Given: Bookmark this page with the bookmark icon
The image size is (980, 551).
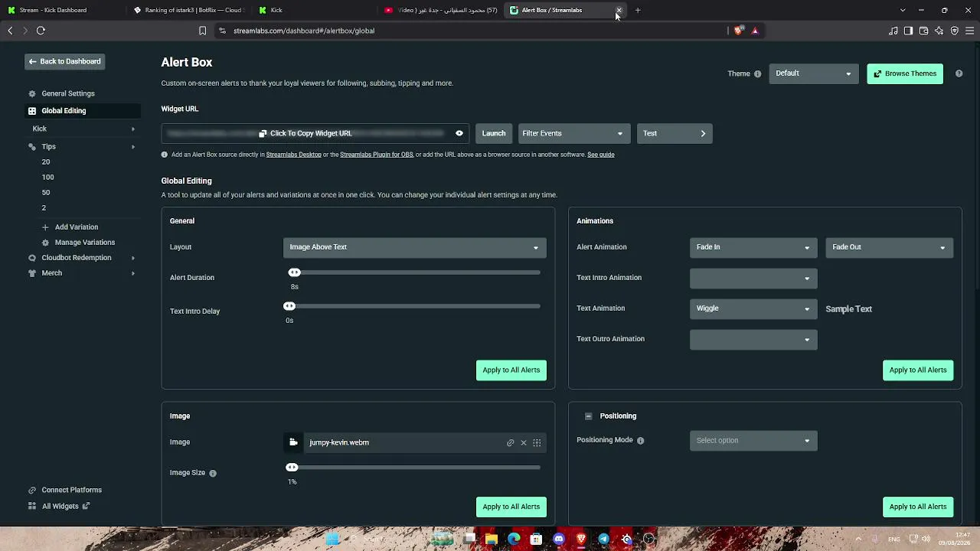Looking at the screenshot, I should point(202,31).
